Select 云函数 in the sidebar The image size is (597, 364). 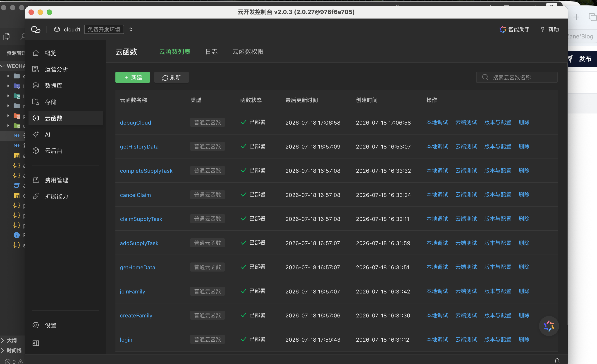[x=66, y=118]
